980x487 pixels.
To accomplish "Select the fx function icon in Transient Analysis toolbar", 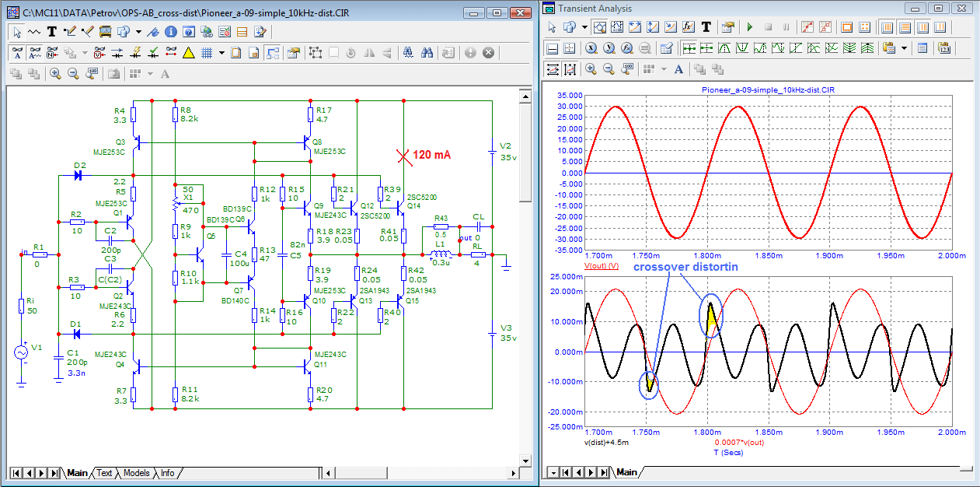I will [x=689, y=27].
